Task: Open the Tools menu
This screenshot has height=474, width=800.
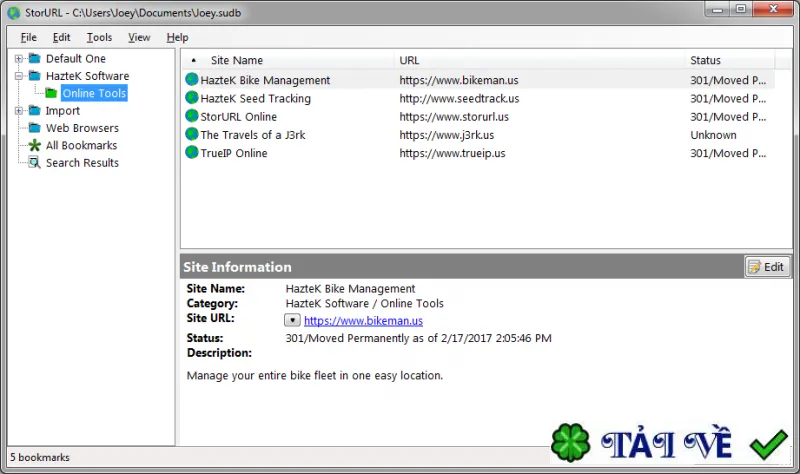Action: 99,37
